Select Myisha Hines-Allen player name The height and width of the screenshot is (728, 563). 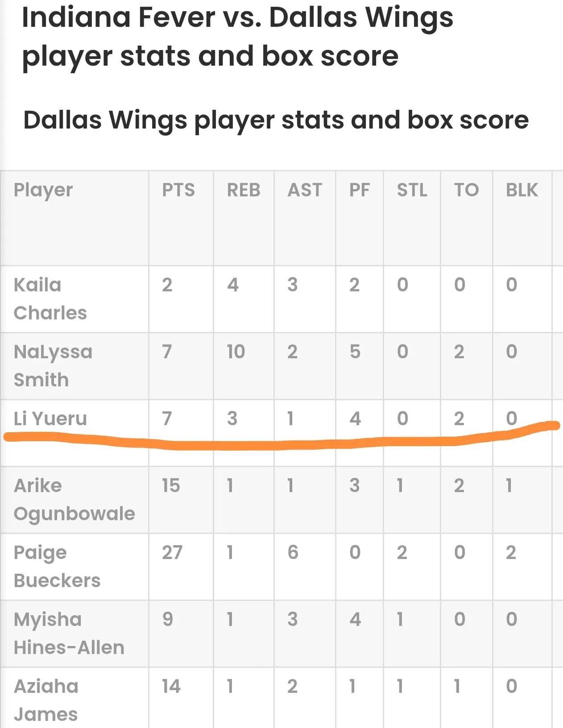click(69, 633)
